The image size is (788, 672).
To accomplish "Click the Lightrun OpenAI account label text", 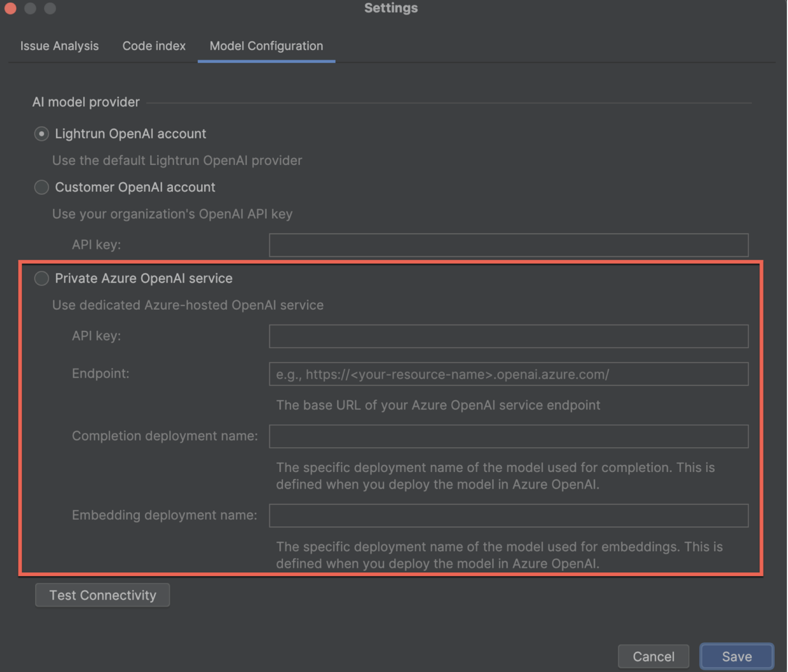I will (130, 134).
